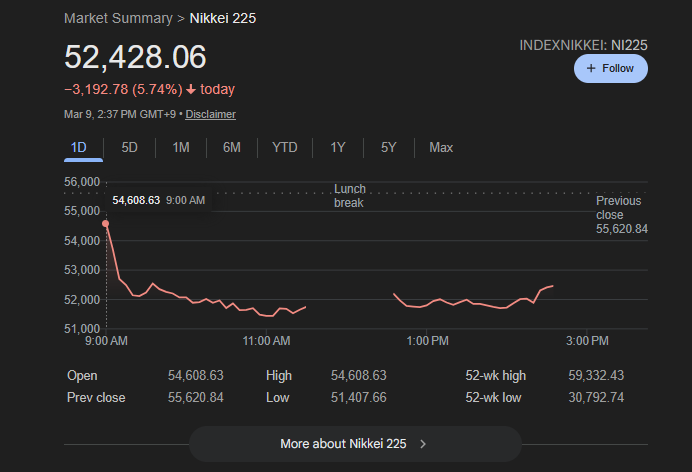View the 1Y chart range

[338, 147]
